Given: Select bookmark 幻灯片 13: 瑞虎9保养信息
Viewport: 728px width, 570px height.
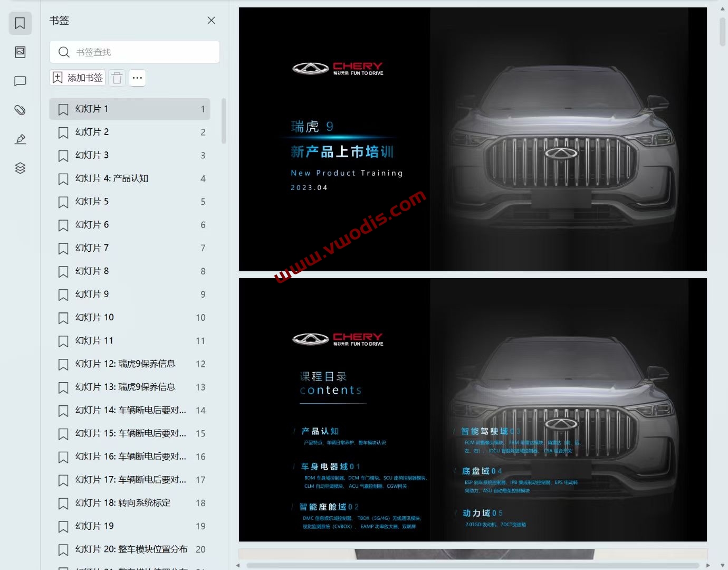Looking at the screenshot, I should click(130, 387).
